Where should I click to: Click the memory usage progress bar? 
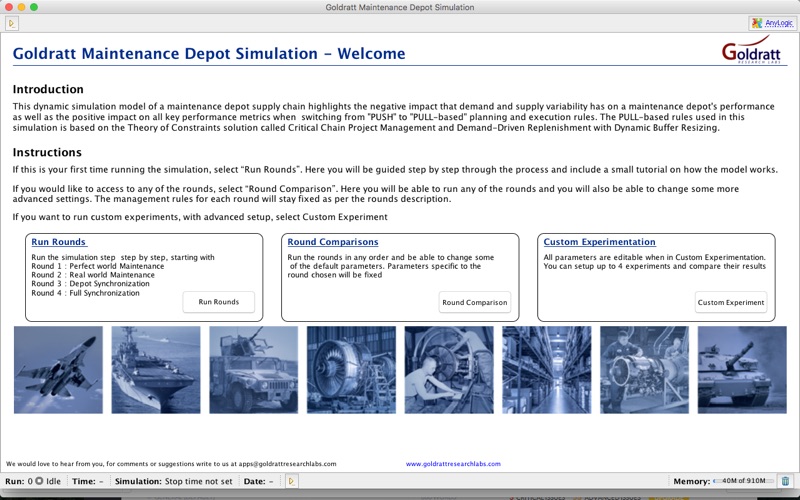point(744,481)
